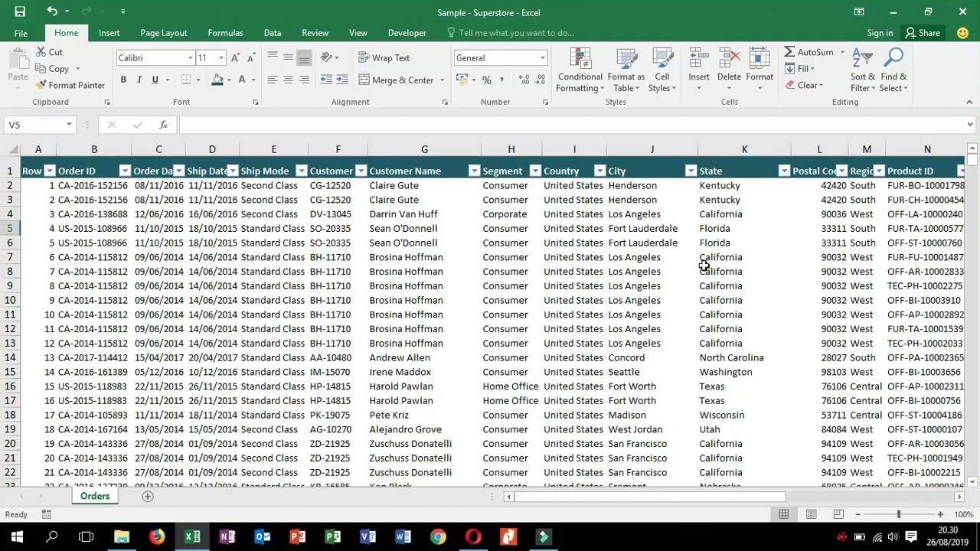Image resolution: width=980 pixels, height=551 pixels.
Task: Apply Comma Style number format
Action: [x=502, y=80]
